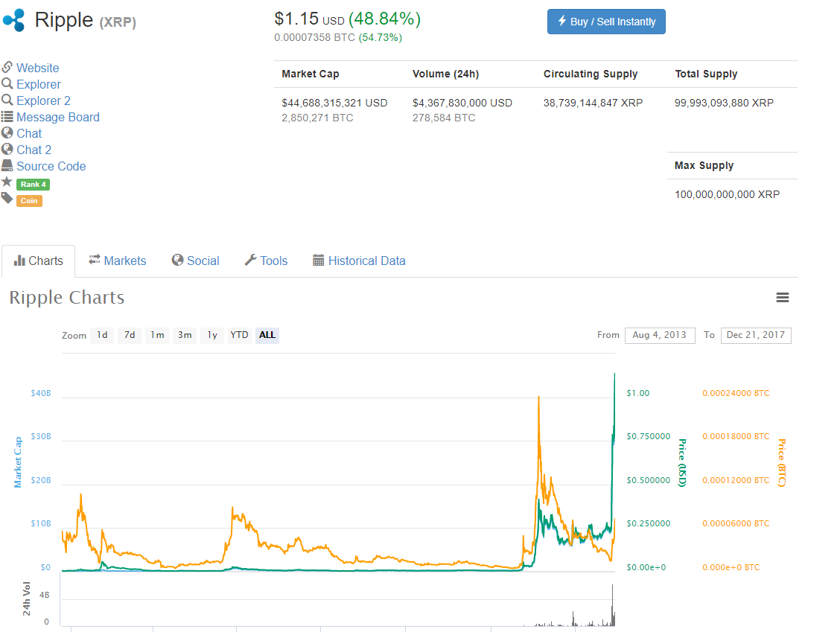Click the laptop icon beside Source Code

click(7, 165)
